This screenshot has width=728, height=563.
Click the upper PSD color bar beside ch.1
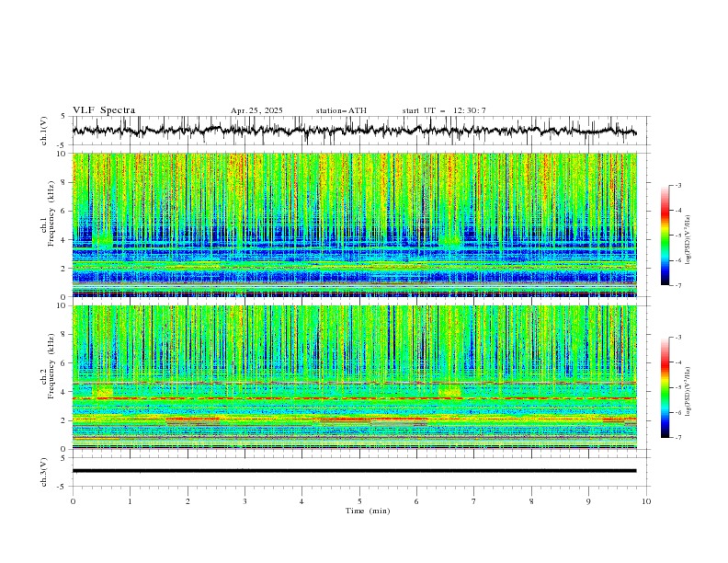[x=665, y=236]
